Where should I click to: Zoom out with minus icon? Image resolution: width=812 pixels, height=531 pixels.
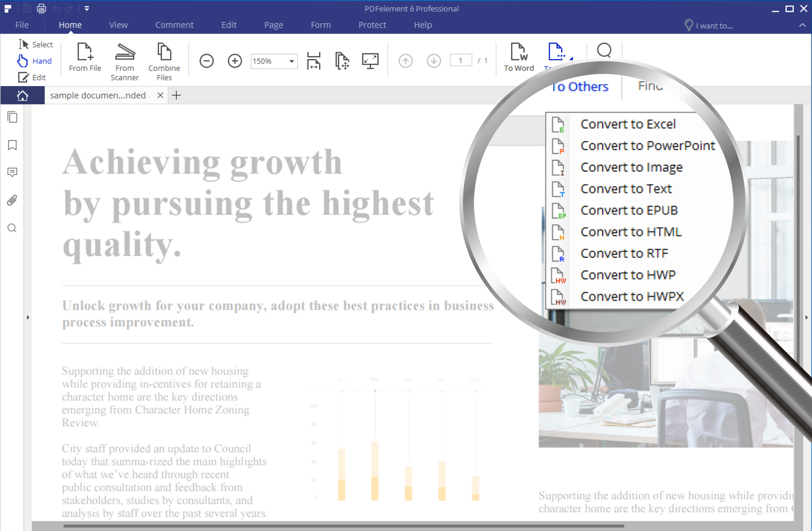(206, 61)
